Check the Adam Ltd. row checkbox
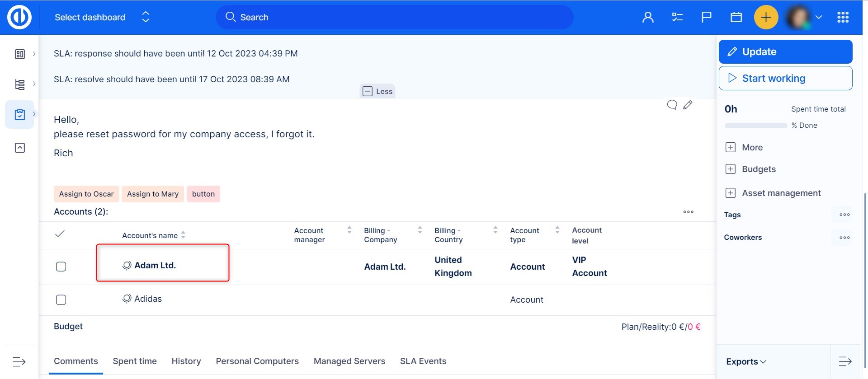Image resolution: width=868 pixels, height=379 pixels. click(x=61, y=267)
